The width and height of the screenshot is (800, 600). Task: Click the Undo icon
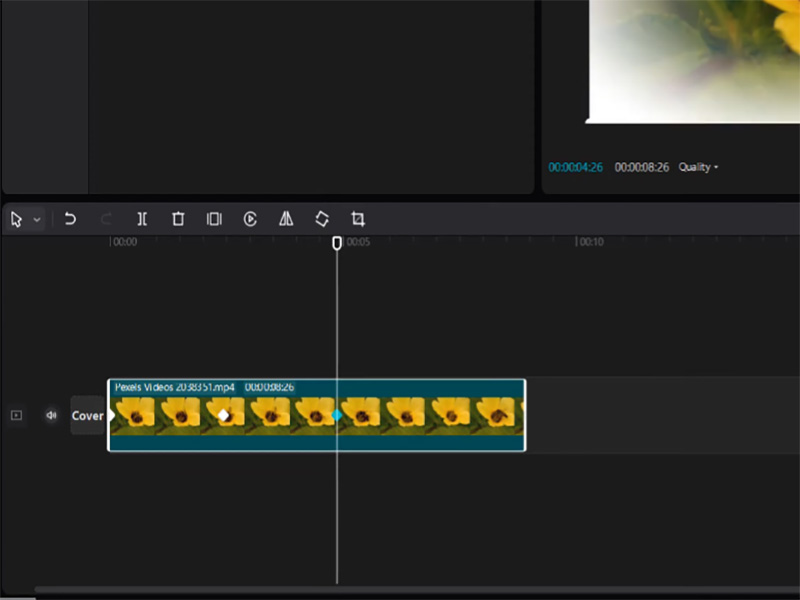pyautogui.click(x=70, y=219)
